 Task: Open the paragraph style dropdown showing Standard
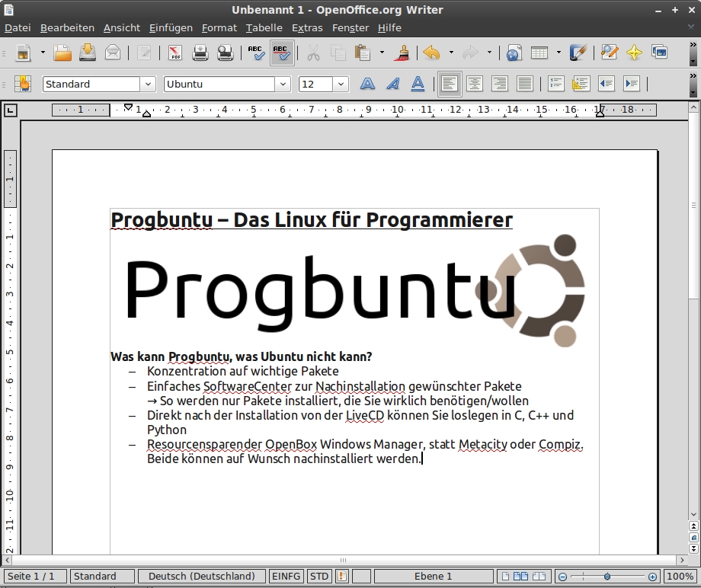[x=149, y=84]
